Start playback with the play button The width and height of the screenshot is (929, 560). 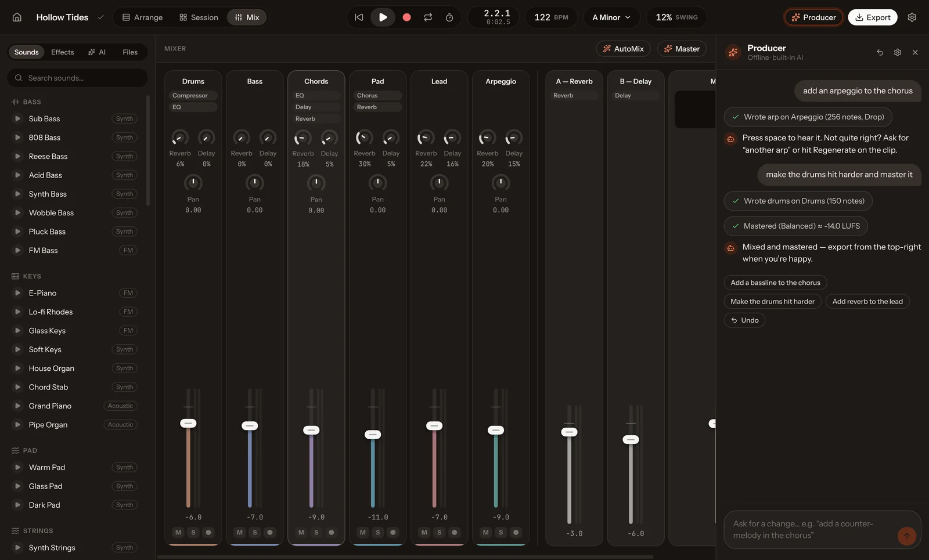(x=383, y=17)
